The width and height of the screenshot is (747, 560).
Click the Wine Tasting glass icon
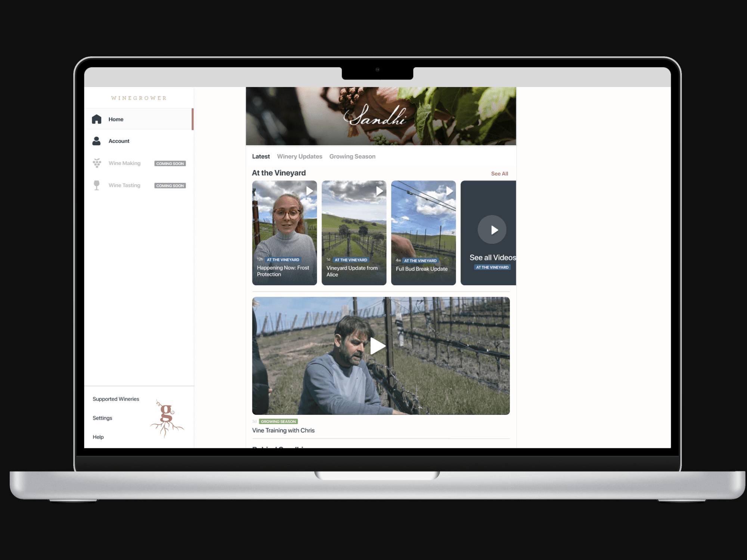tap(97, 185)
